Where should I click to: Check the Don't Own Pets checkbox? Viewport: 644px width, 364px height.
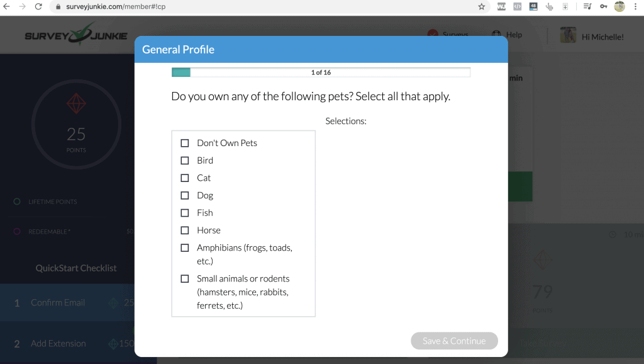(185, 143)
